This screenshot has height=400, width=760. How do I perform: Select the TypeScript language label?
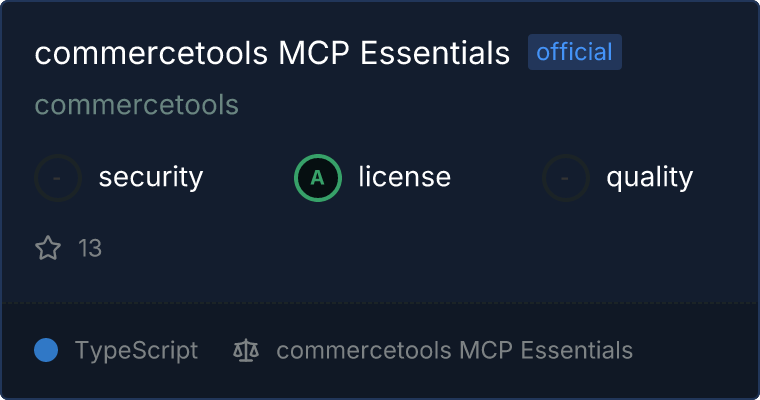click(x=136, y=350)
